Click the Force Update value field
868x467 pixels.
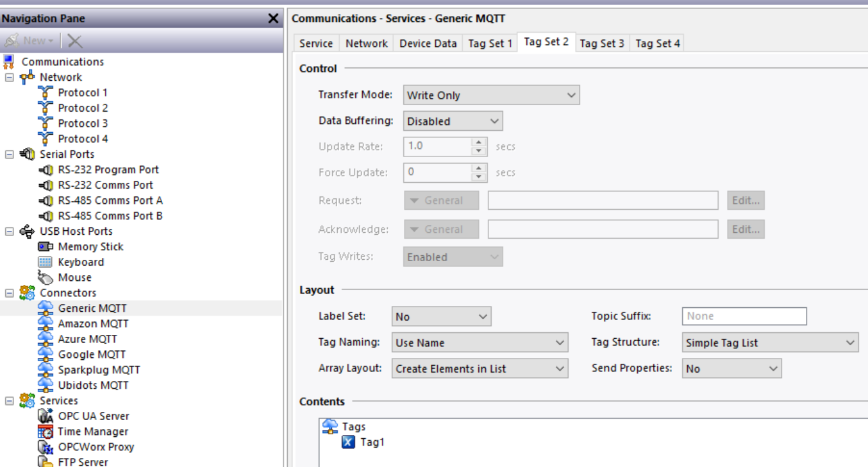click(x=438, y=172)
